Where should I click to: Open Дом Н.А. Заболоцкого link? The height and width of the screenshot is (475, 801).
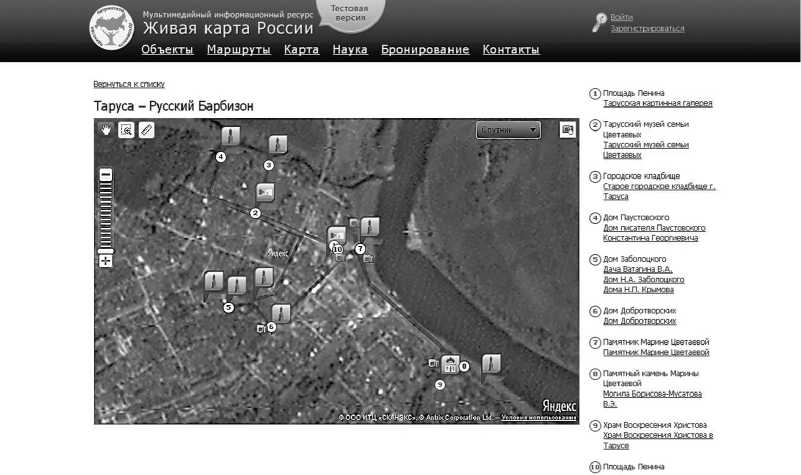click(x=643, y=279)
